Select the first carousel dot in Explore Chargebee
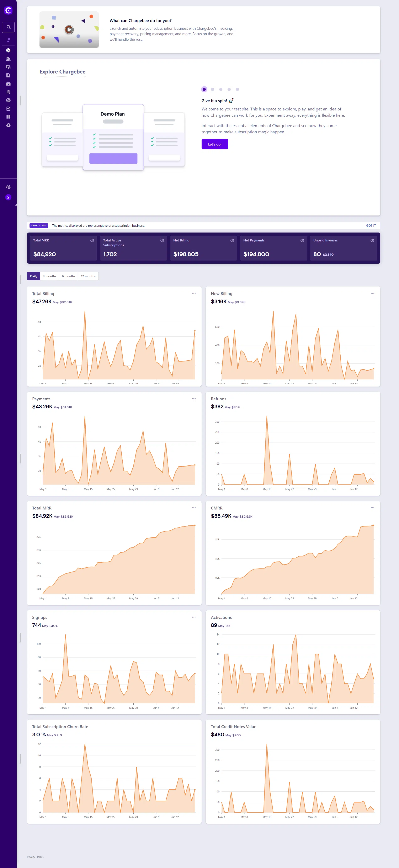Screen dimensions: 399x868 click(204, 89)
